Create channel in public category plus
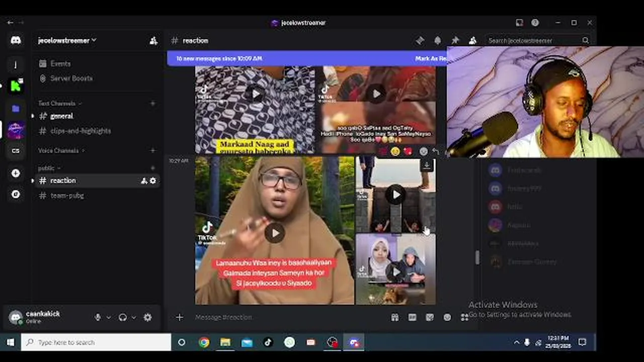This screenshot has height=362, width=644. click(x=153, y=168)
